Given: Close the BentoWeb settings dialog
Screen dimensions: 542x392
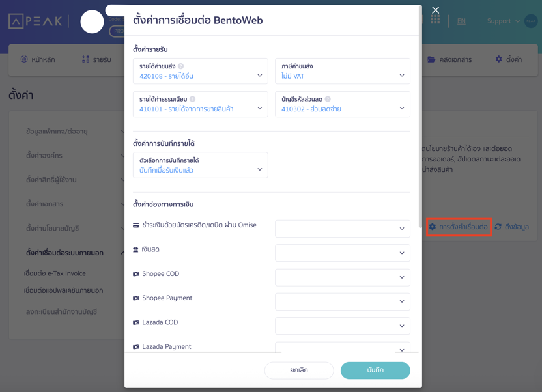Looking at the screenshot, I should (x=435, y=10).
